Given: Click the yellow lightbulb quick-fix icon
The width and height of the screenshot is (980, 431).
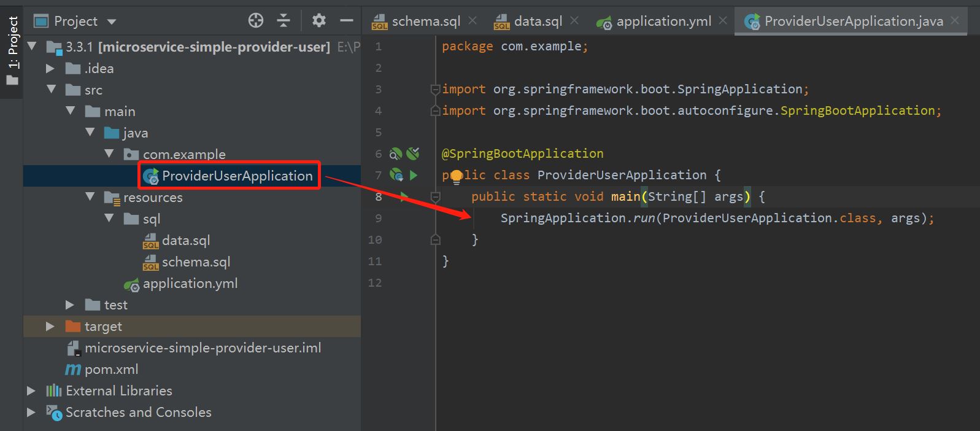Looking at the screenshot, I should (x=457, y=177).
